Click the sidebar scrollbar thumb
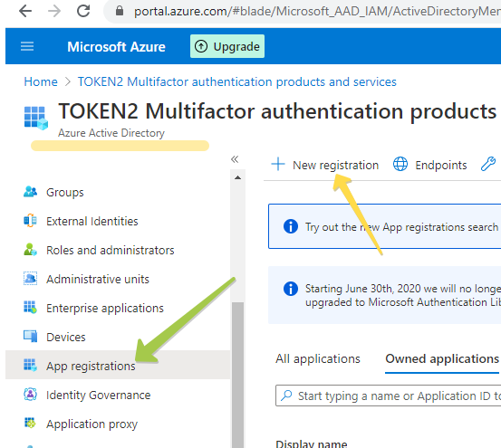 coord(237,375)
